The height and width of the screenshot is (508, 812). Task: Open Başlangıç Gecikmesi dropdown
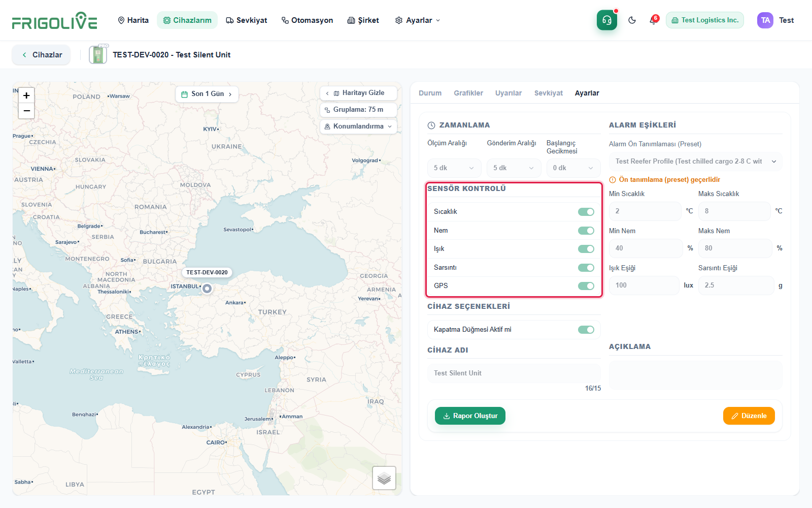[573, 168]
